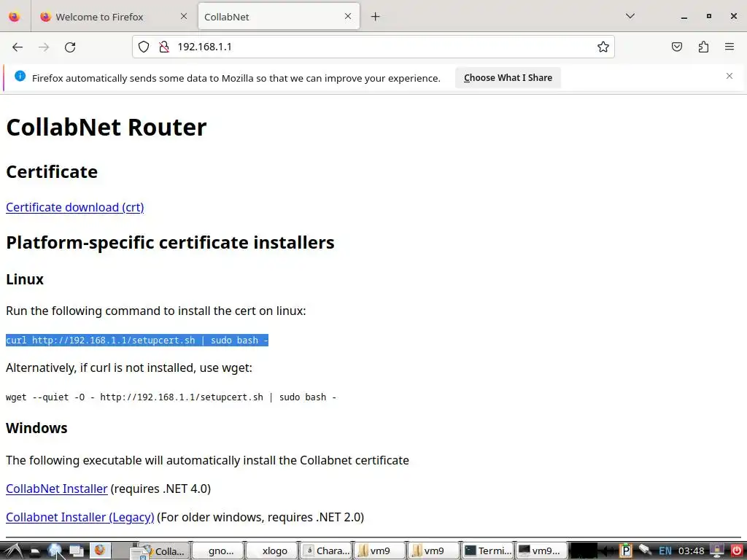Click the CollabNet Router heading

pos(107,127)
